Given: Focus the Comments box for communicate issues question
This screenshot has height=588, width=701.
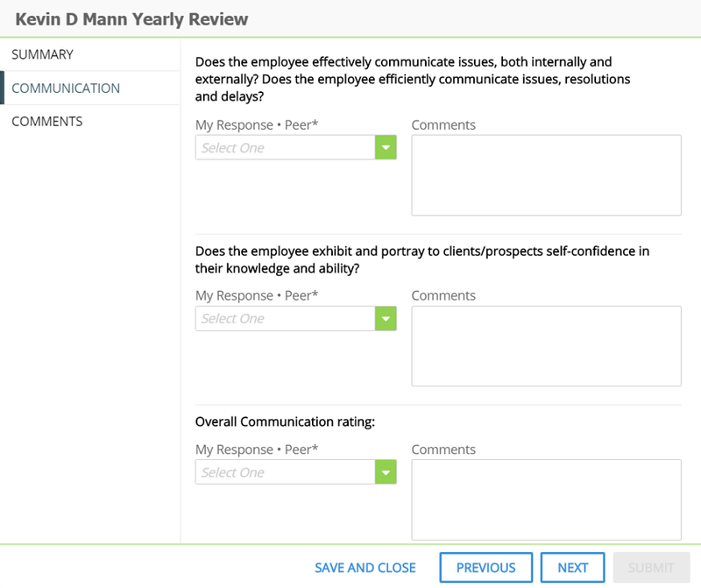Looking at the screenshot, I should pos(546,175).
